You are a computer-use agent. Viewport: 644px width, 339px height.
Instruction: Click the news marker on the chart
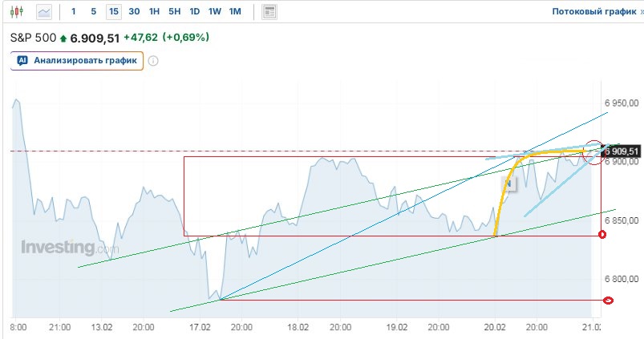point(508,184)
